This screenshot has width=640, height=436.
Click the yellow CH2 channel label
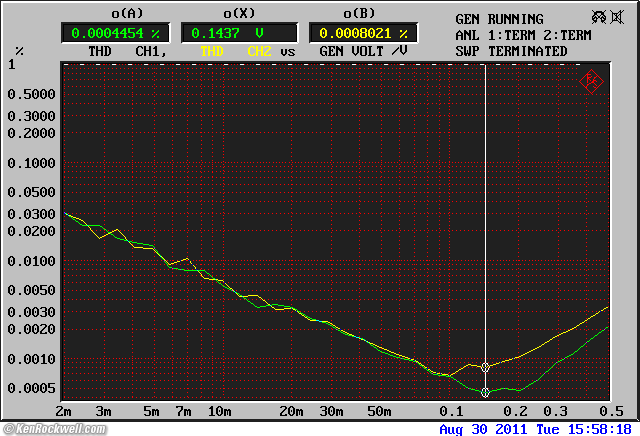(258, 50)
